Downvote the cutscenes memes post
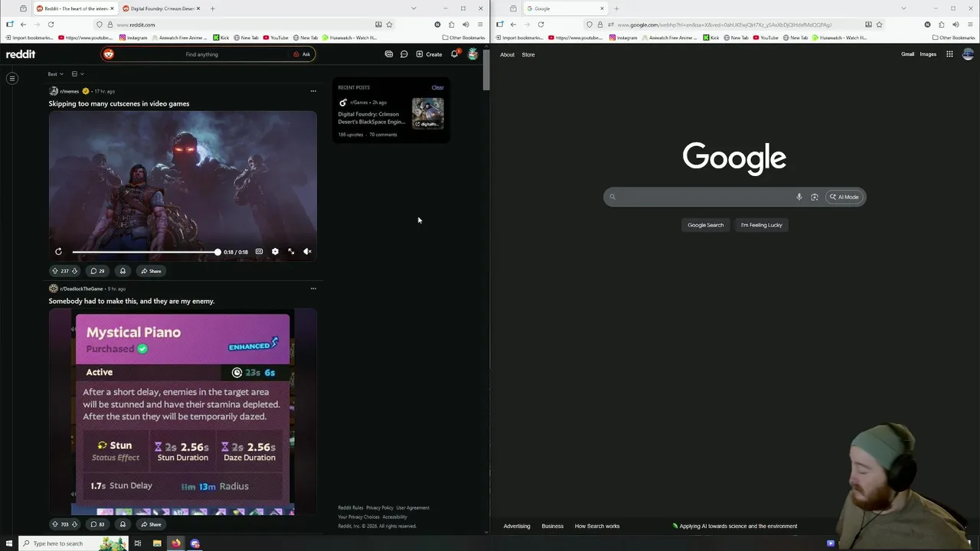This screenshot has width=980, height=551. pos(74,271)
